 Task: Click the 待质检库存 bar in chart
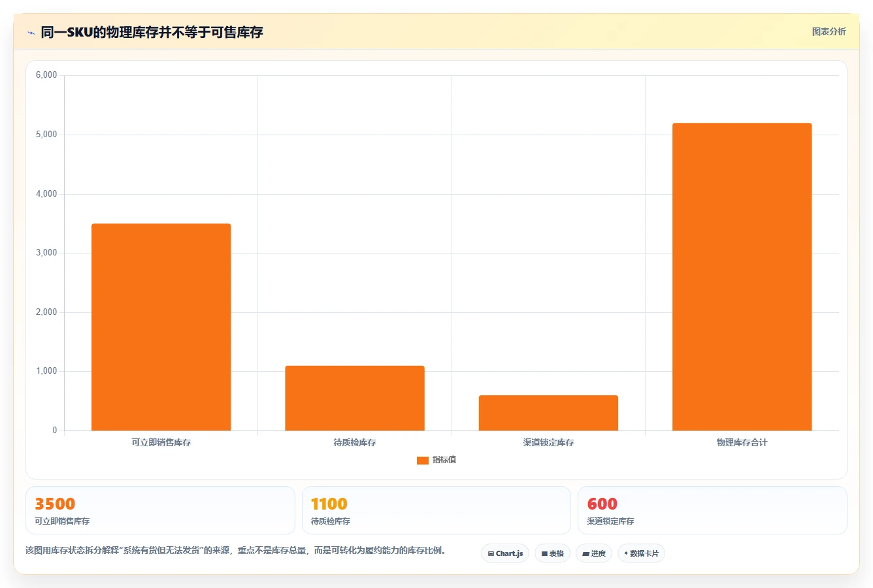click(355, 398)
